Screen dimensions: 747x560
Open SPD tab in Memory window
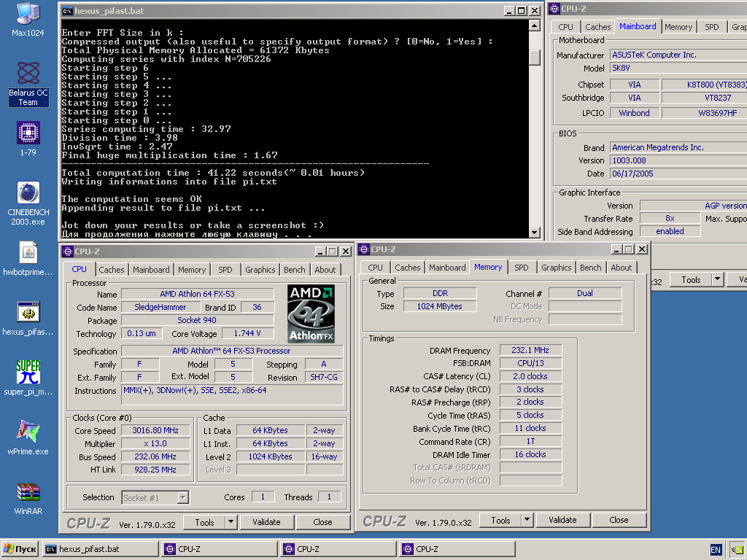(x=522, y=268)
